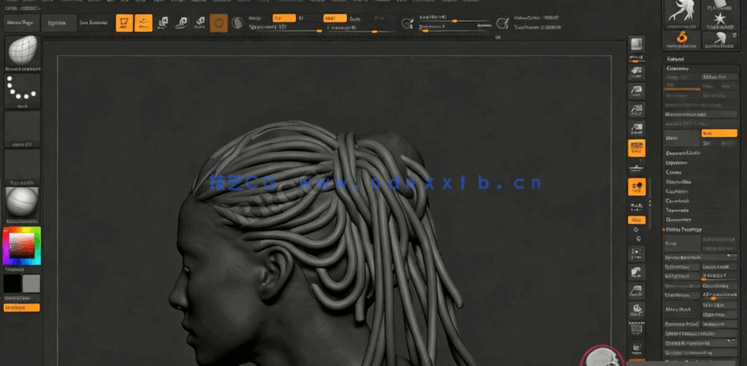
Task: Pick a hue in the color picker square
Action: [22, 246]
